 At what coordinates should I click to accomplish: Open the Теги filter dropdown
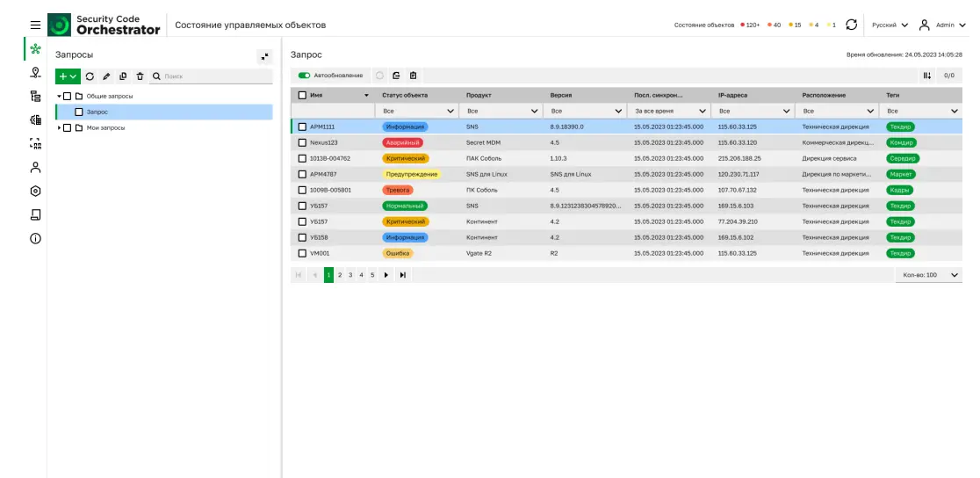(x=920, y=111)
